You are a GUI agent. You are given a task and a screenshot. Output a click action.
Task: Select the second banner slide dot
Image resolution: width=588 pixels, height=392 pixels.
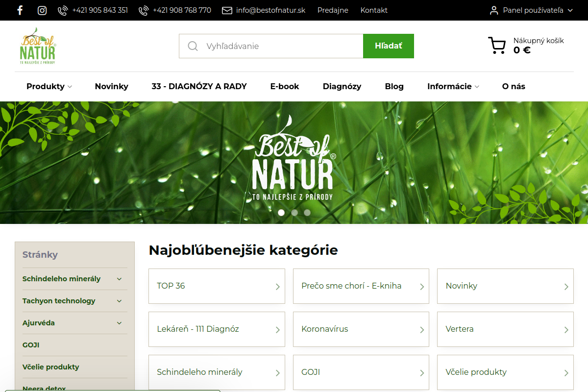(x=294, y=213)
